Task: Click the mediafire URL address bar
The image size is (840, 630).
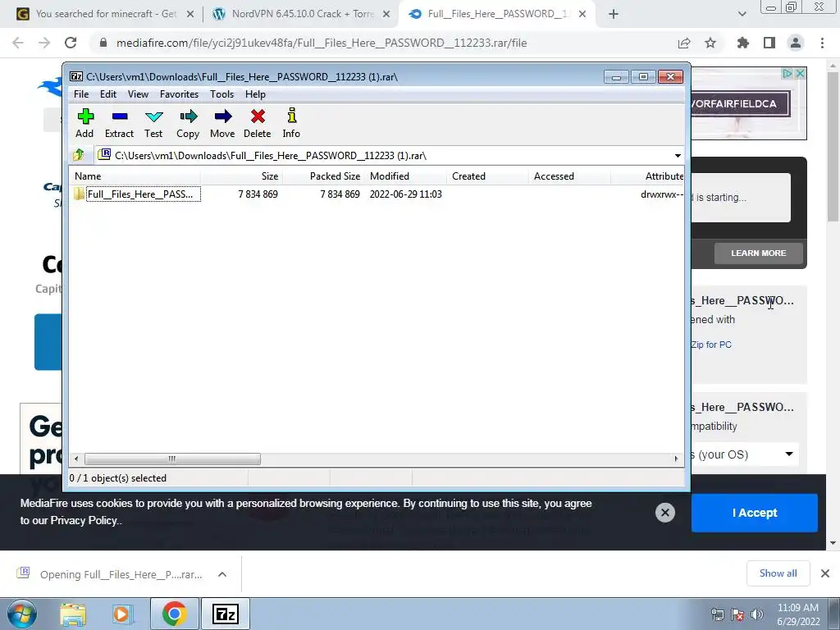Action: point(322,43)
